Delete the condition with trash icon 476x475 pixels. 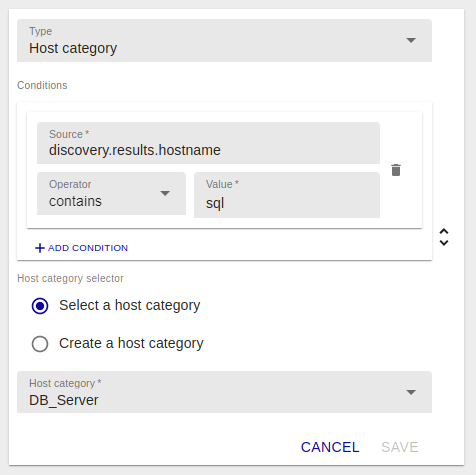pyautogui.click(x=396, y=170)
